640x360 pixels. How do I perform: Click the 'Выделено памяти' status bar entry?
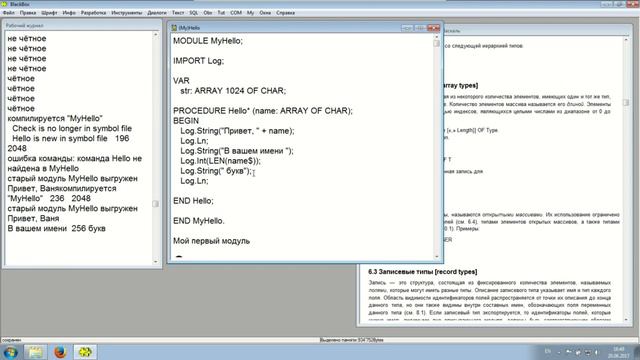(351, 340)
